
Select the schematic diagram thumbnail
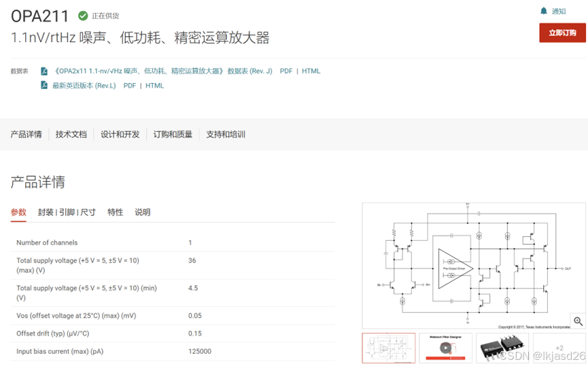click(389, 348)
